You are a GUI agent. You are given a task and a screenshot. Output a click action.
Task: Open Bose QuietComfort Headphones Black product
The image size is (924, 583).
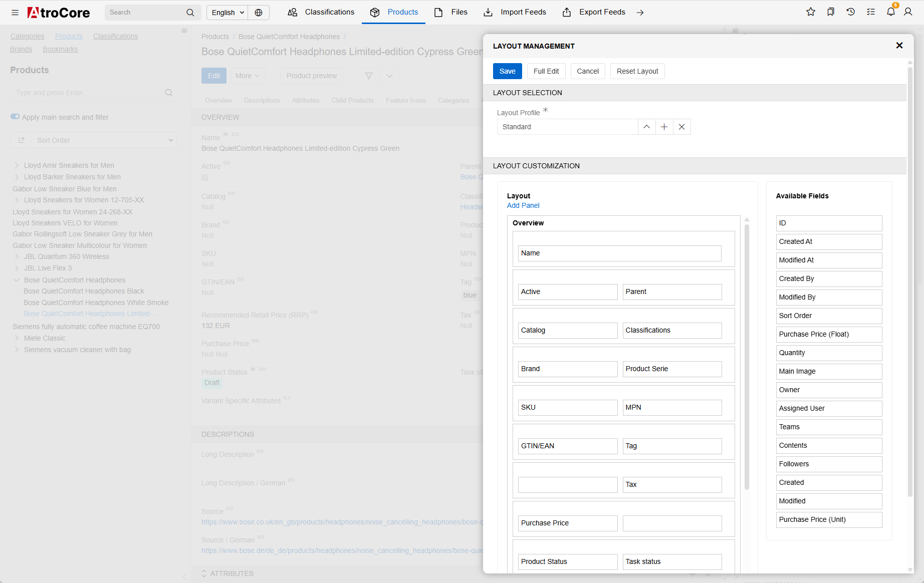point(84,291)
